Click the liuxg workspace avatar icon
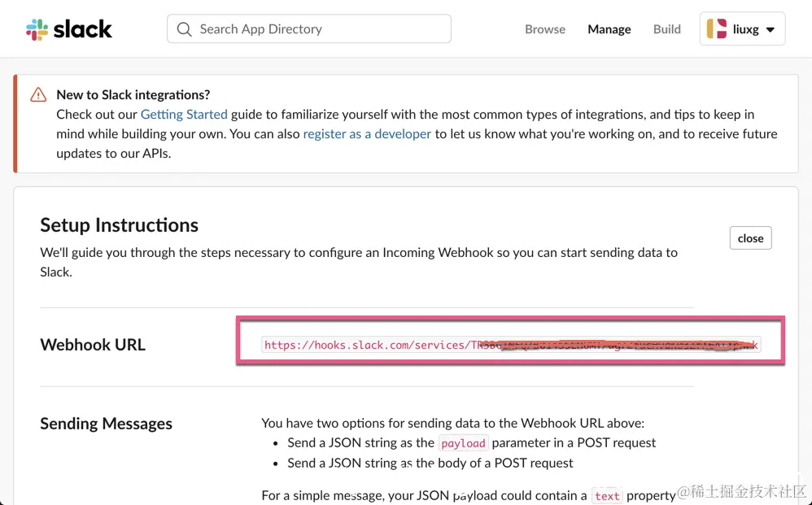 click(x=716, y=29)
